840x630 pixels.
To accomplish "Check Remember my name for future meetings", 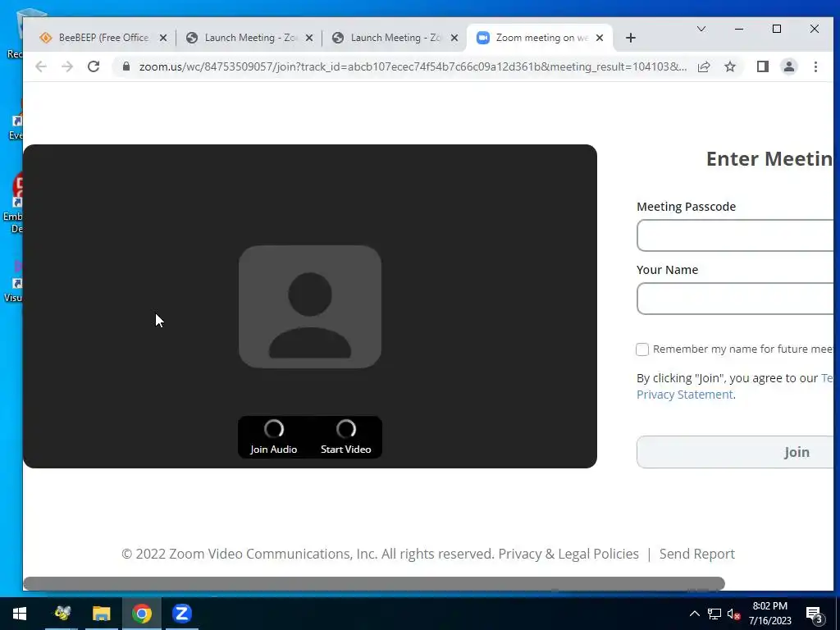I will click(642, 349).
